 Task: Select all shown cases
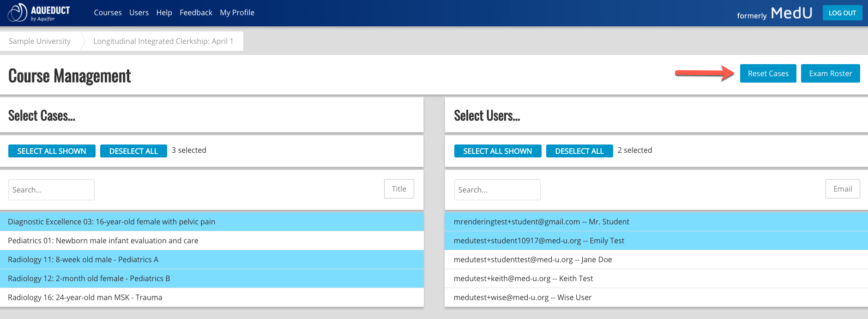(52, 151)
